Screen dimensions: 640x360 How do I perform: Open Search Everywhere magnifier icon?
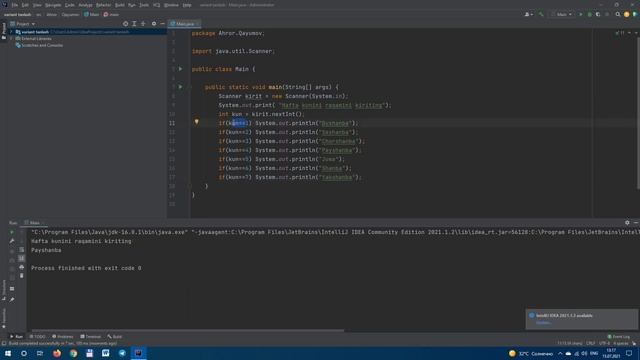point(618,14)
